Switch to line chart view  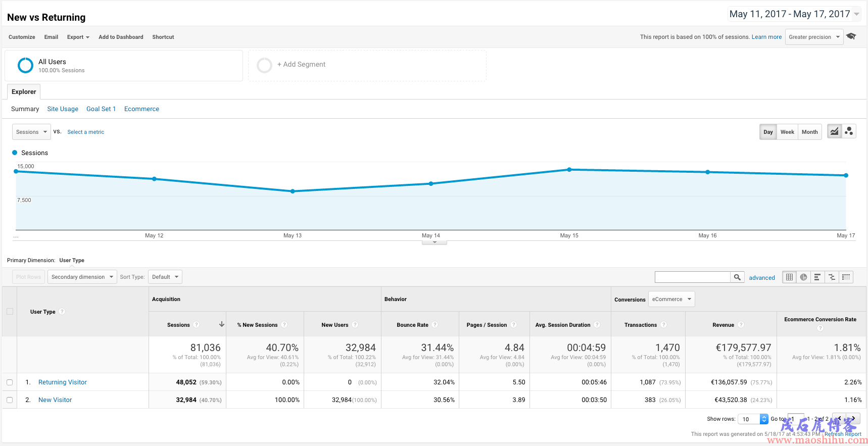click(x=834, y=131)
